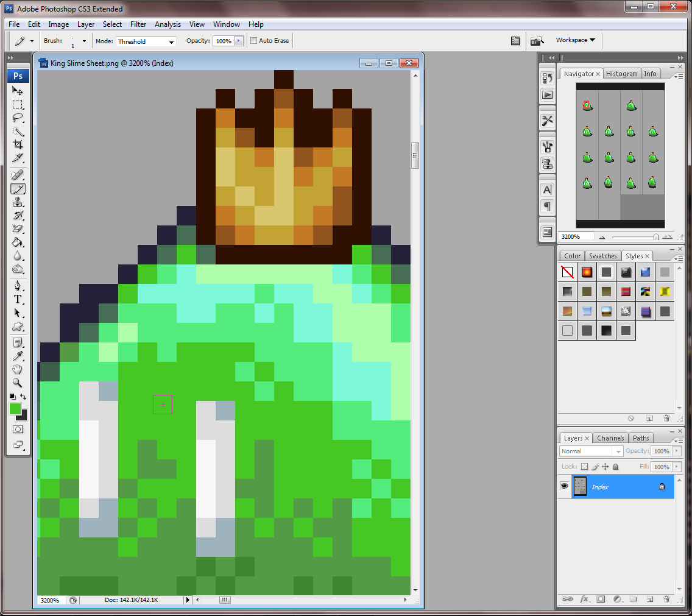Select the Clone Stamp tool
The image size is (692, 616).
(x=18, y=202)
